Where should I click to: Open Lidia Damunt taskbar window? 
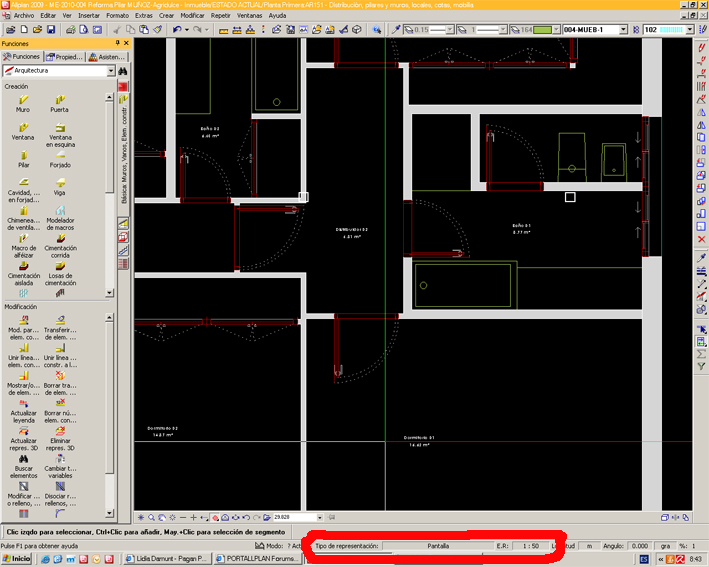[x=167, y=559]
